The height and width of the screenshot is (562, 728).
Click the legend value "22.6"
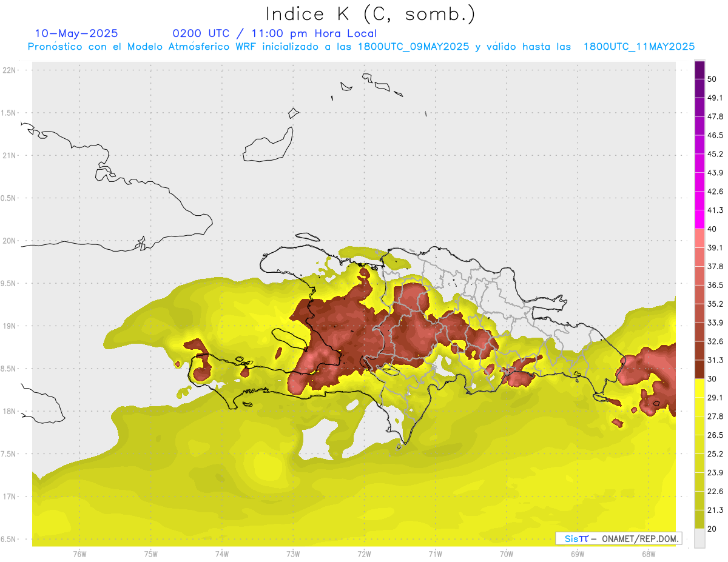pos(715,492)
